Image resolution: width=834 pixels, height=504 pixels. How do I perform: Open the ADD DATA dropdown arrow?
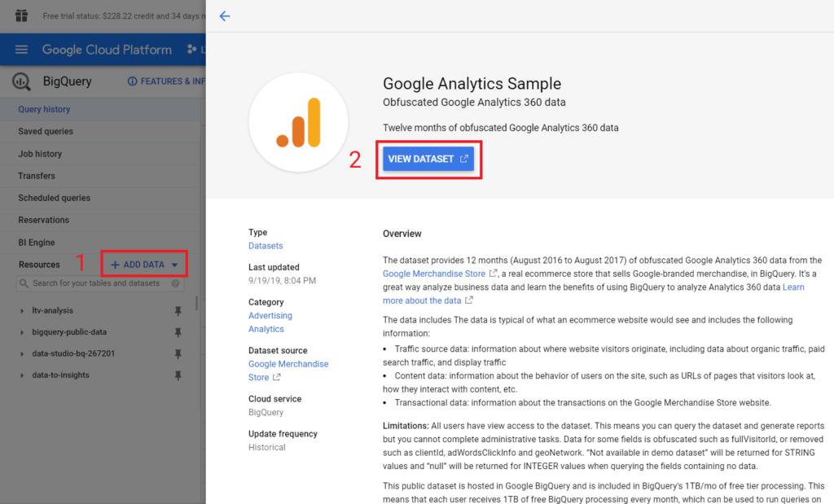pos(176,263)
